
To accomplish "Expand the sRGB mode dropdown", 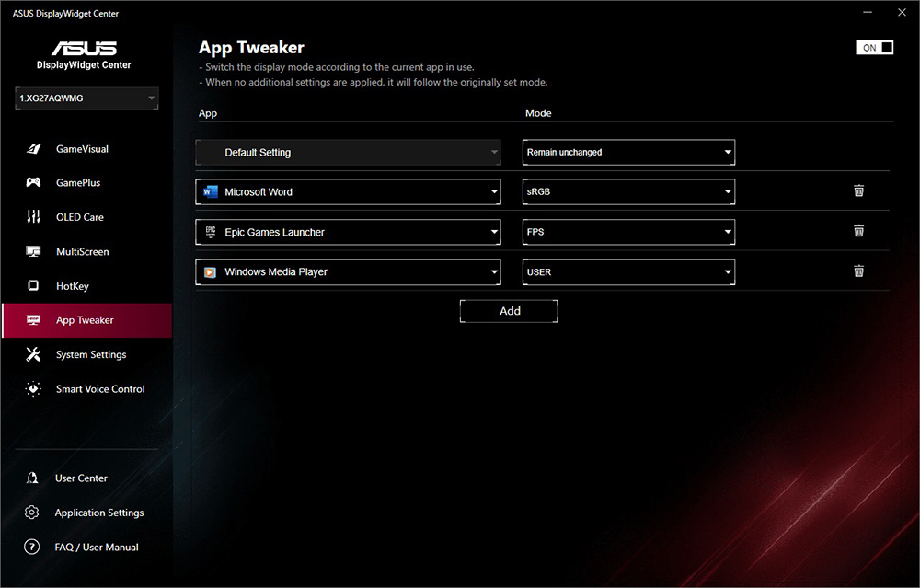I will click(x=628, y=192).
